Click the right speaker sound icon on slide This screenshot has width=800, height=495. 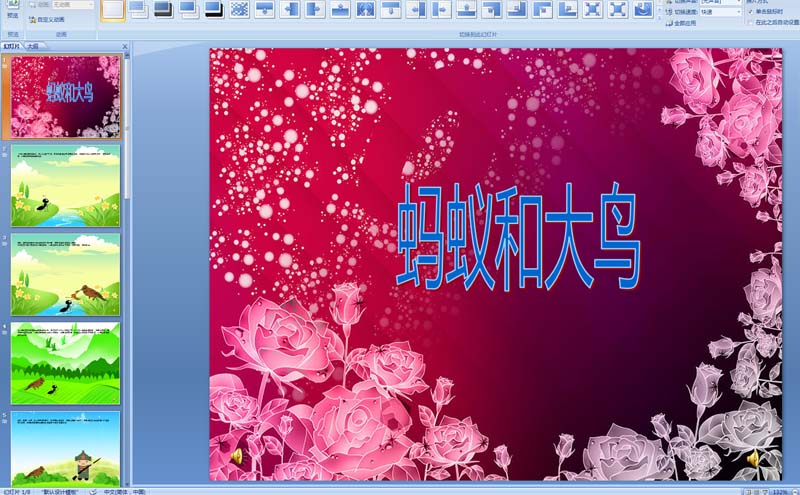click(753, 458)
